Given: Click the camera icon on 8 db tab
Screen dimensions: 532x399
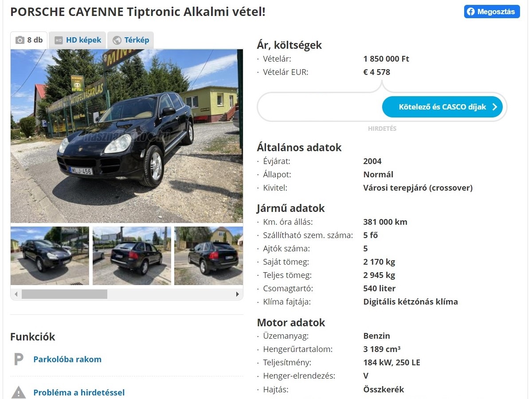Looking at the screenshot, I should point(20,40).
